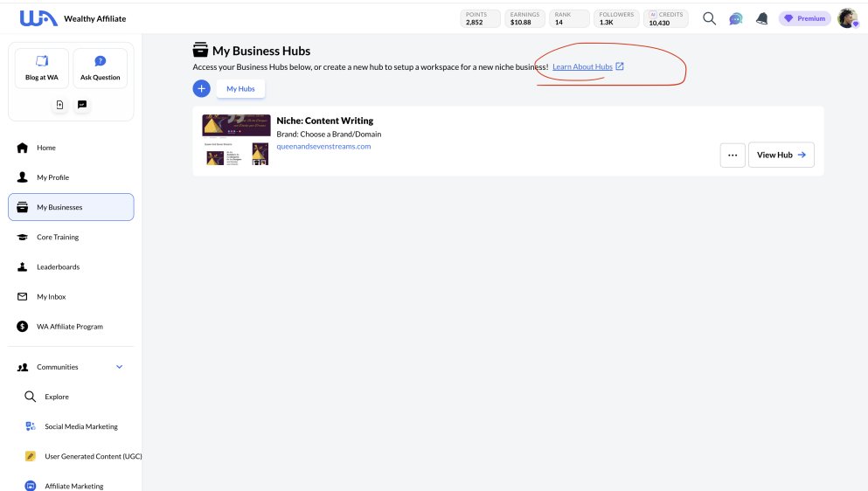
Task: Click the Followers 1.3K stat
Action: (x=616, y=19)
